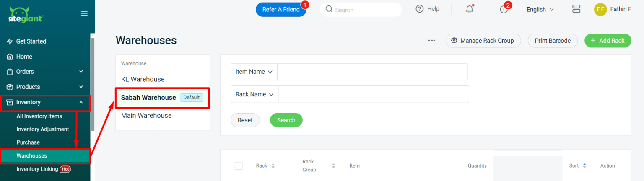Click the FF user avatar
This screenshot has width=644, height=181.
click(x=600, y=9)
